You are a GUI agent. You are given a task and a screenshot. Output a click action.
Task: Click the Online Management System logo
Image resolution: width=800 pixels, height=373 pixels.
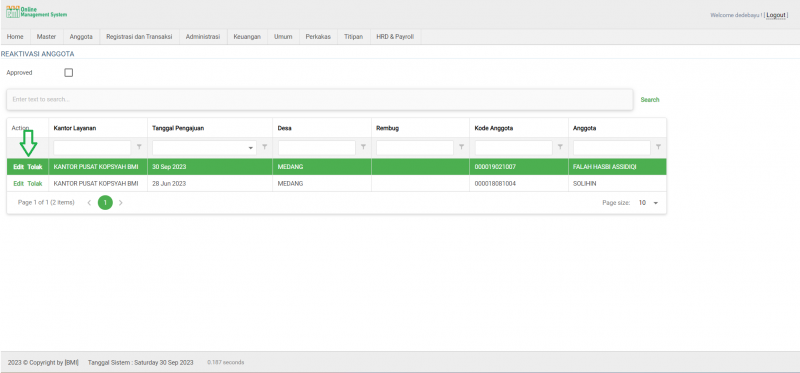point(36,12)
